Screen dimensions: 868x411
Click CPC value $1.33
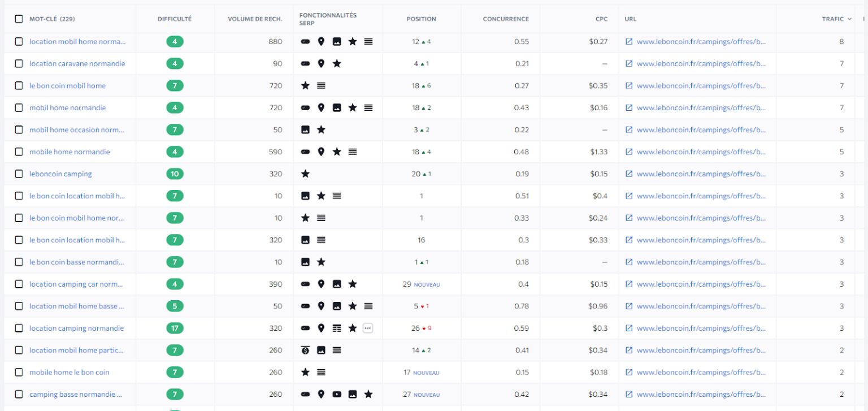598,152
